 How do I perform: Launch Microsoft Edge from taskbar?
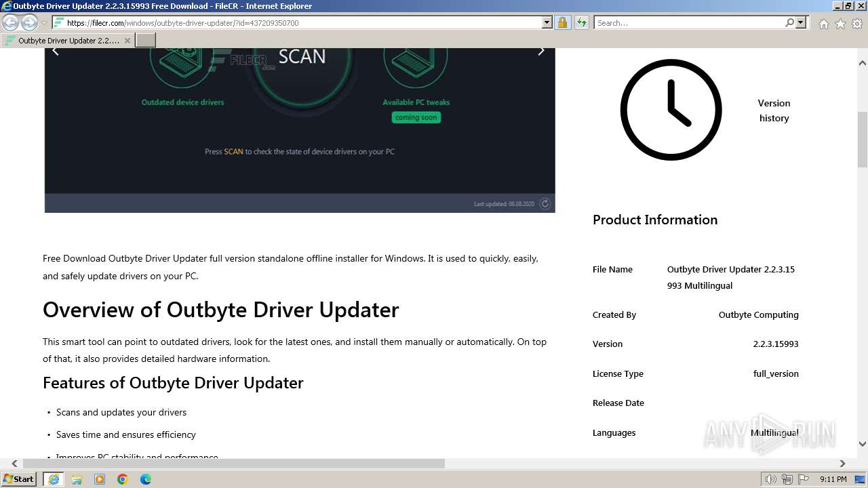[146, 479]
